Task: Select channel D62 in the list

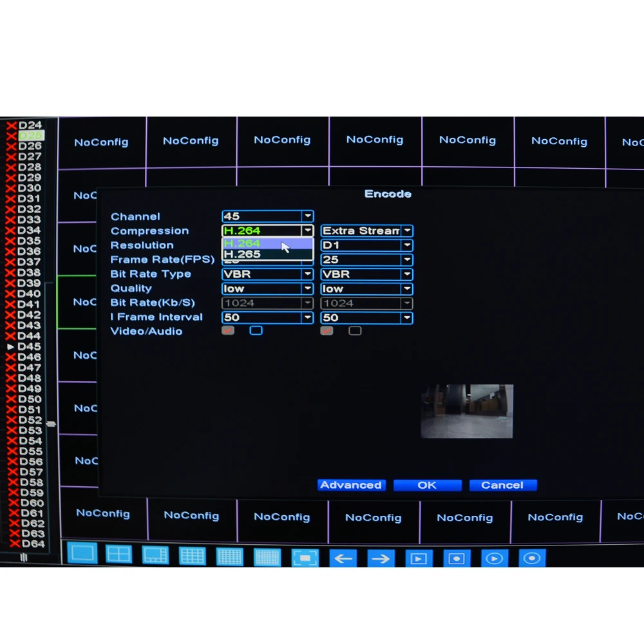Action: point(32,524)
